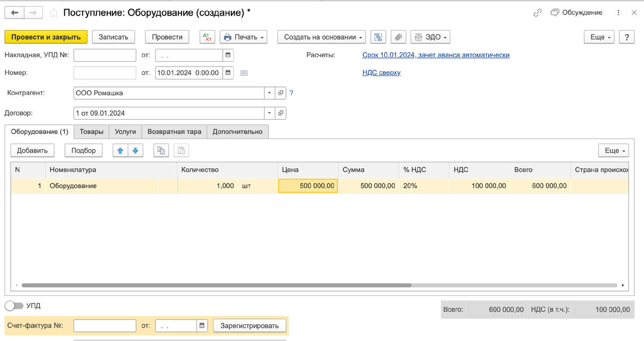The image size is (644, 341).
Task: Add document to favorites with star icon
Action: pos(54,12)
